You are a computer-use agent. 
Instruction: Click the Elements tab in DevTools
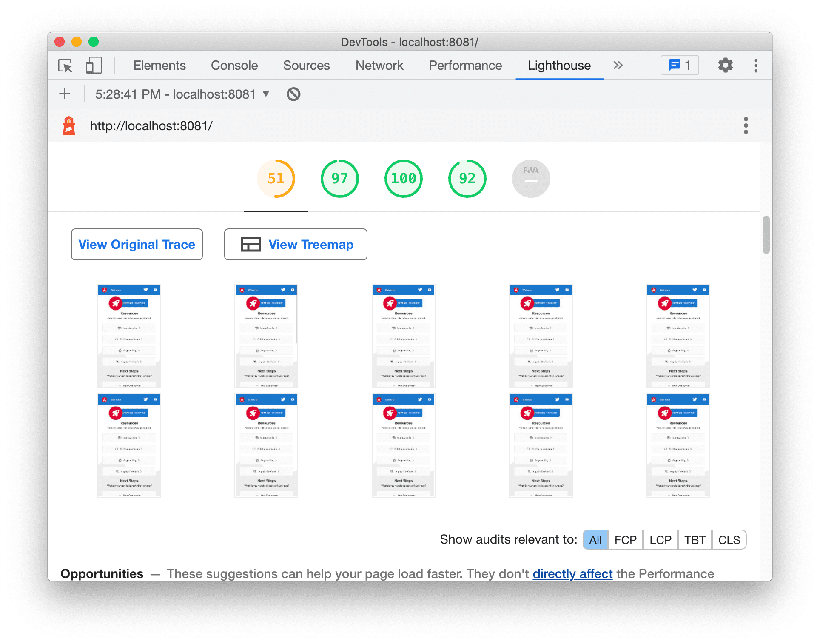click(x=158, y=65)
